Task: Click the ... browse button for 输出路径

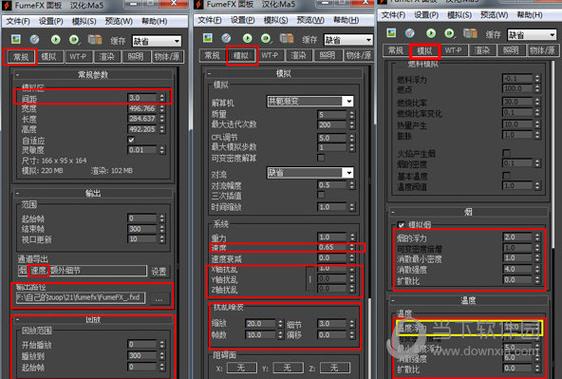Action: pos(159,298)
